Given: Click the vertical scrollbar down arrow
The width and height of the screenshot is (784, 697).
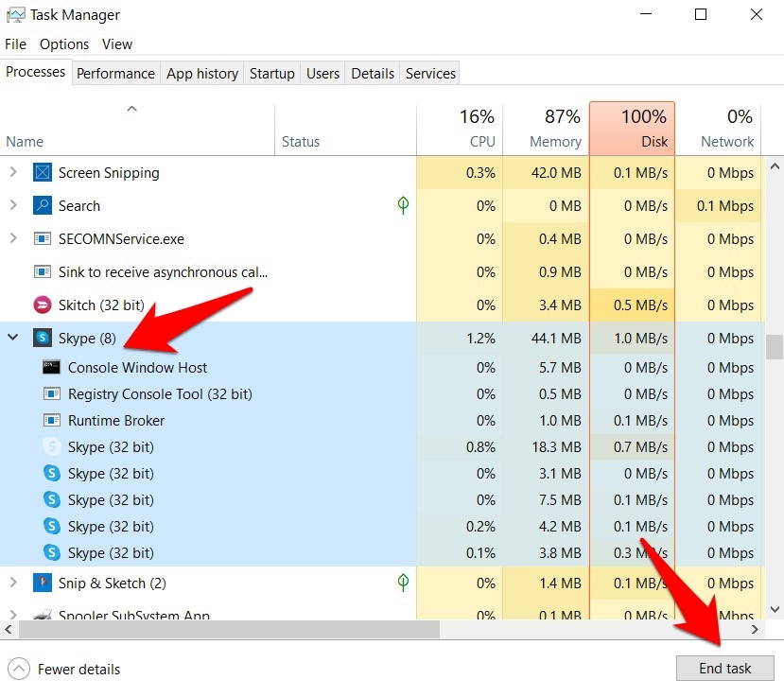Looking at the screenshot, I should coord(774,609).
